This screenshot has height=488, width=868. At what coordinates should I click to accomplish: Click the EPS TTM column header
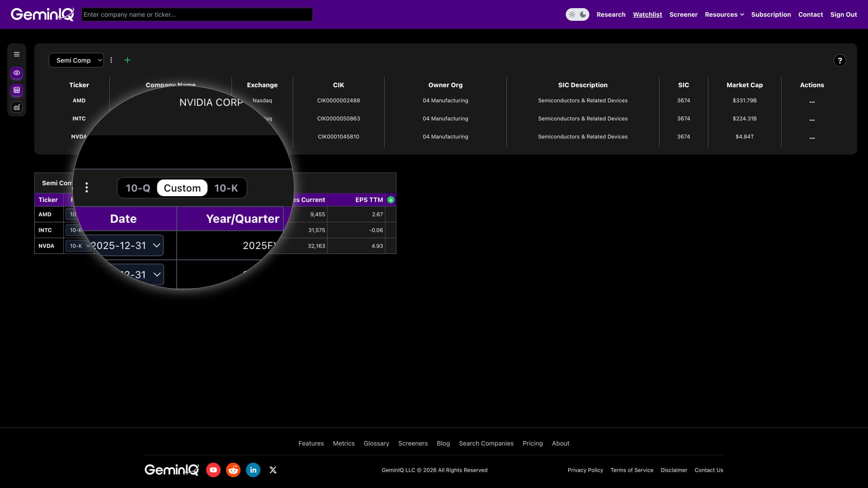[369, 200]
